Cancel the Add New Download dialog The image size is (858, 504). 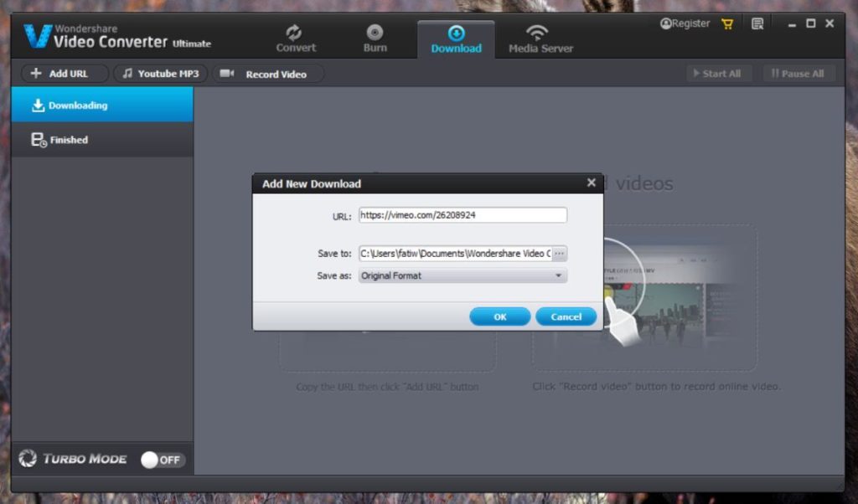(x=566, y=316)
